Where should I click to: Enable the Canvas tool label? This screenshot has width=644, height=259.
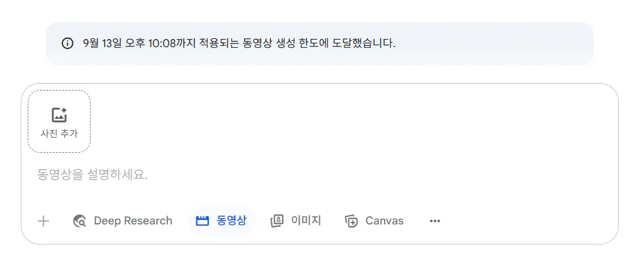click(384, 221)
